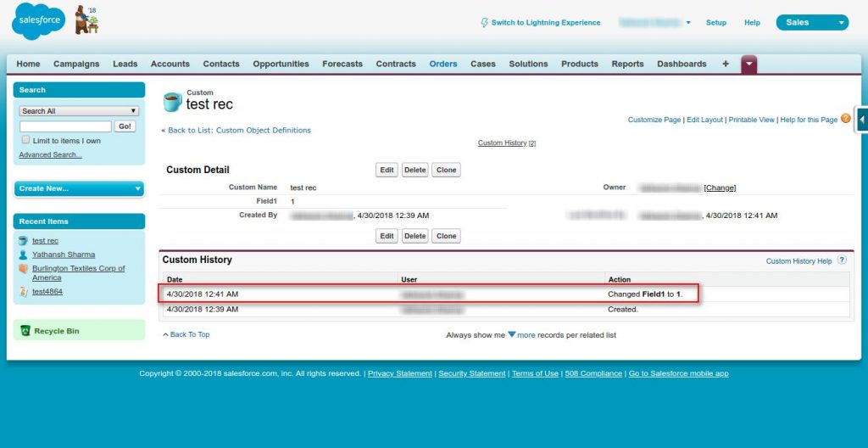Open the Solutions tab
Screen dimensions: 868x448
528,64
